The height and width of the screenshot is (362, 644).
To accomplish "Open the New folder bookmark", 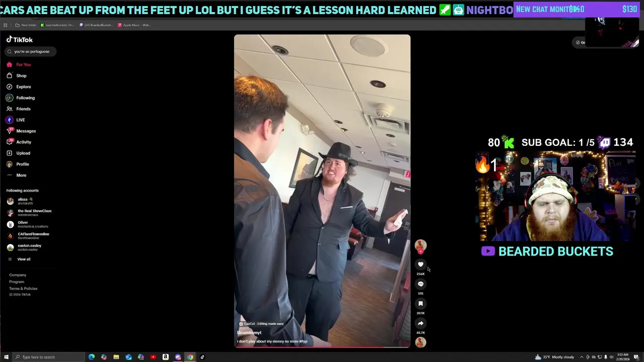I will (26, 25).
